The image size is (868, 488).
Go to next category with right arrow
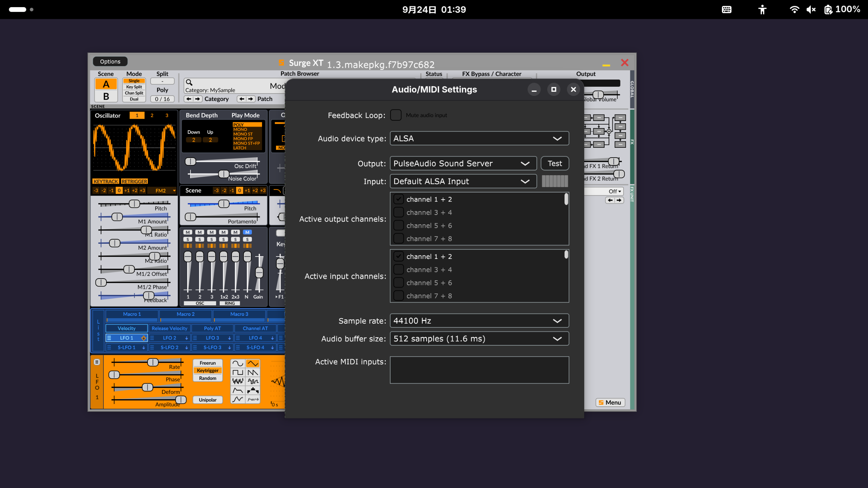(197, 99)
